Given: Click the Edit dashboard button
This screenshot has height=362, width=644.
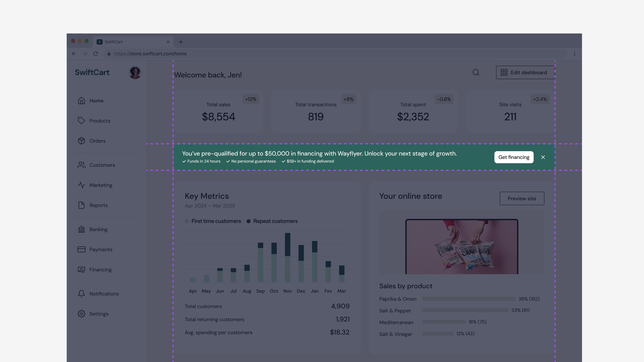Looking at the screenshot, I should pyautogui.click(x=525, y=72).
